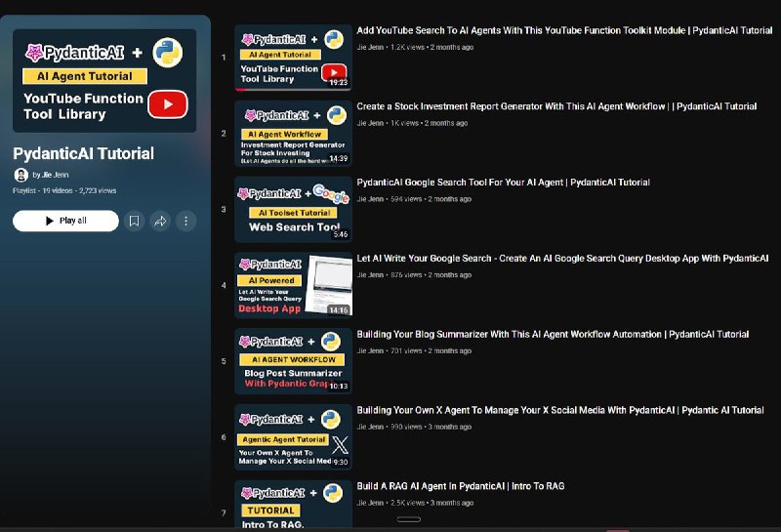Open the X Agent social media video thumbnail
This screenshot has width=781, height=532.
294,437
